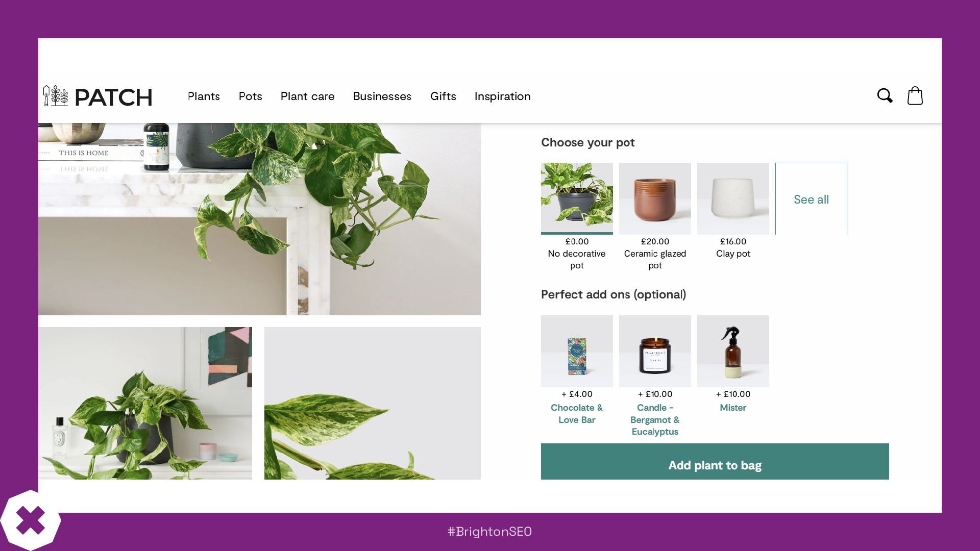980x551 pixels.
Task: Open the Inspiration menu item
Action: click(502, 96)
